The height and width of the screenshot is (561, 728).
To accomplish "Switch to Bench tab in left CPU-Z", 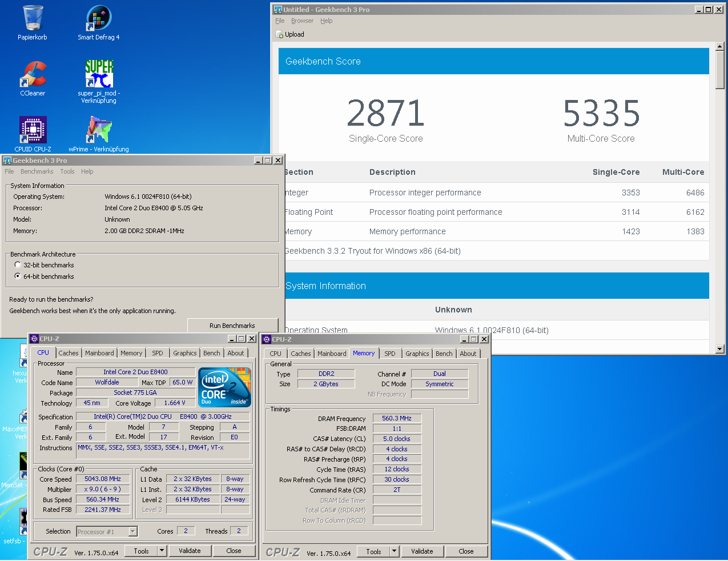I will coord(212,354).
